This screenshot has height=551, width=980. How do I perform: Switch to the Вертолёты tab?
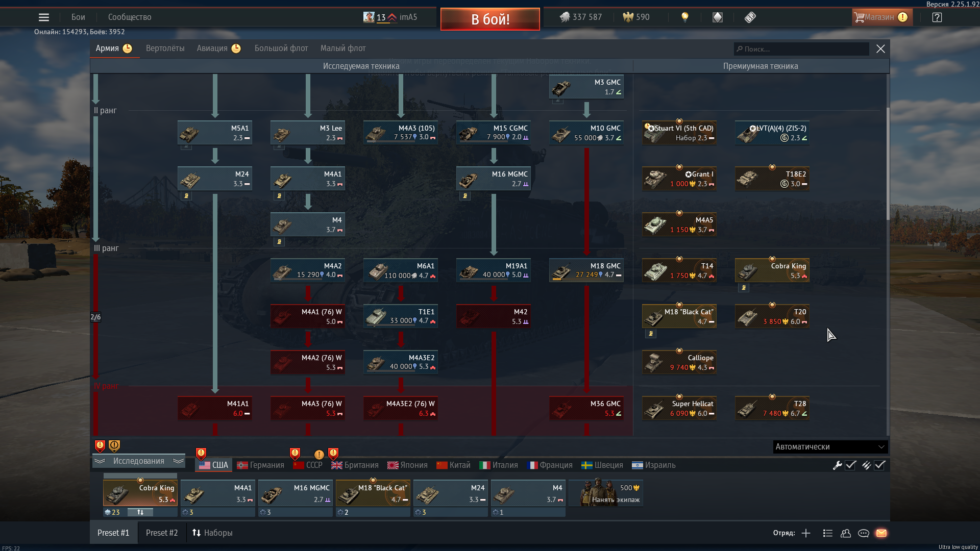coord(165,48)
